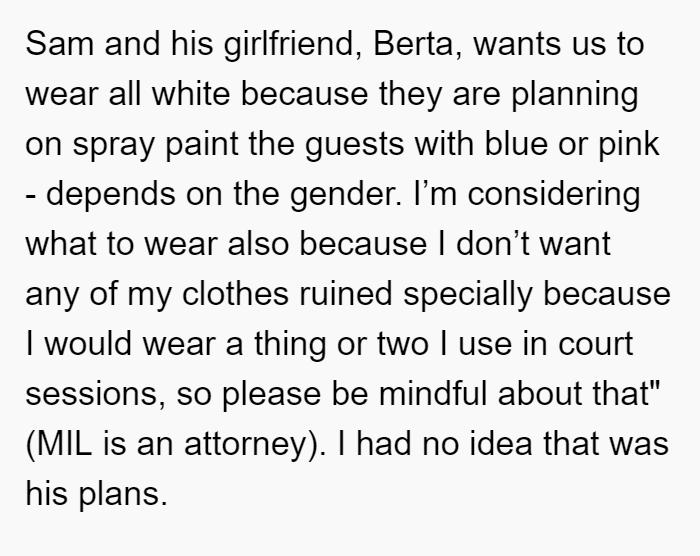Viewport: 700px width, 556px height.
Task: Click the word "attorney)." in the paragraph
Action: [255, 445]
